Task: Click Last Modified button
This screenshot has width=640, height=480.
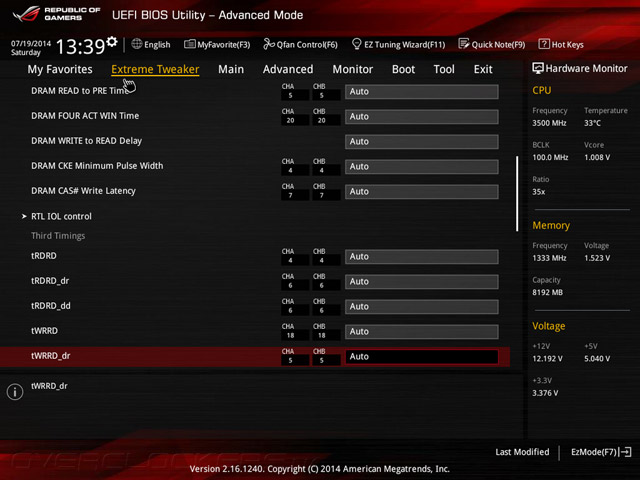Action: pos(522,452)
